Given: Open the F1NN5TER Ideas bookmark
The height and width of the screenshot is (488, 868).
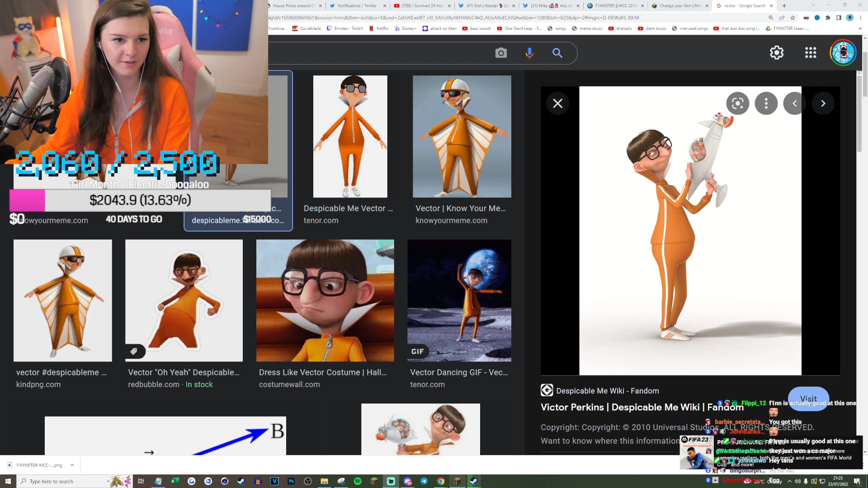Looking at the screenshot, I should 787,28.
